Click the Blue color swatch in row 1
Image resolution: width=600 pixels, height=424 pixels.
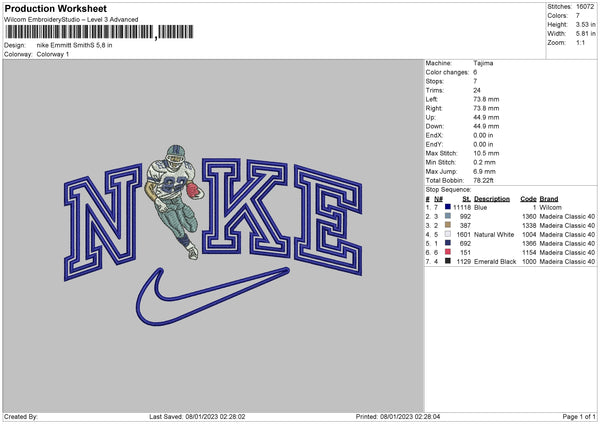coord(448,207)
